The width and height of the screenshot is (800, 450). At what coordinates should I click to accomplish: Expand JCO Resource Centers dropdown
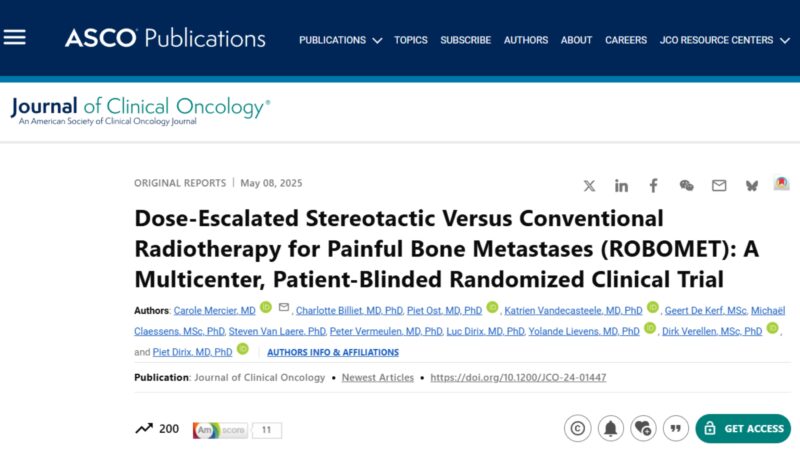pyautogui.click(x=724, y=40)
